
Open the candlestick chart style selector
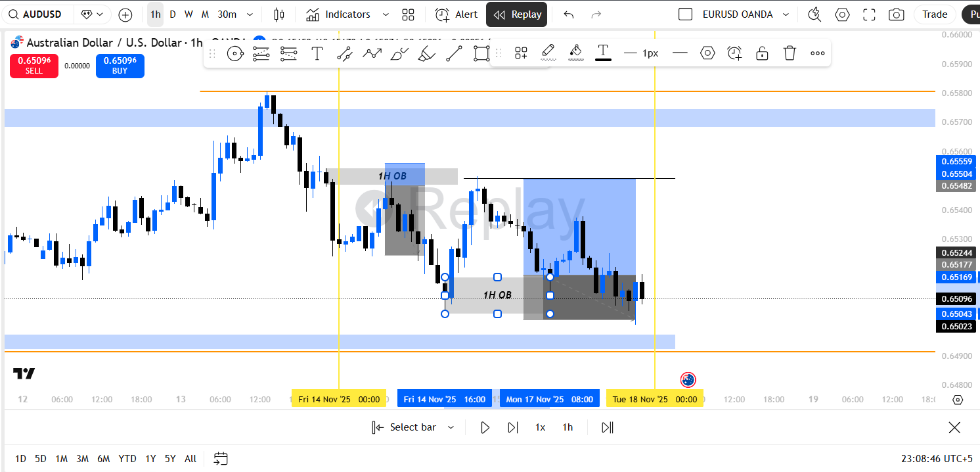(x=279, y=14)
